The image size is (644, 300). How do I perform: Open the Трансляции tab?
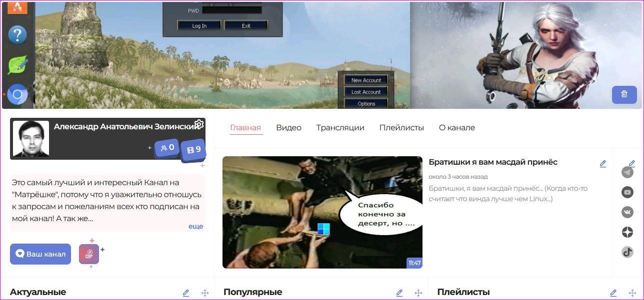340,128
